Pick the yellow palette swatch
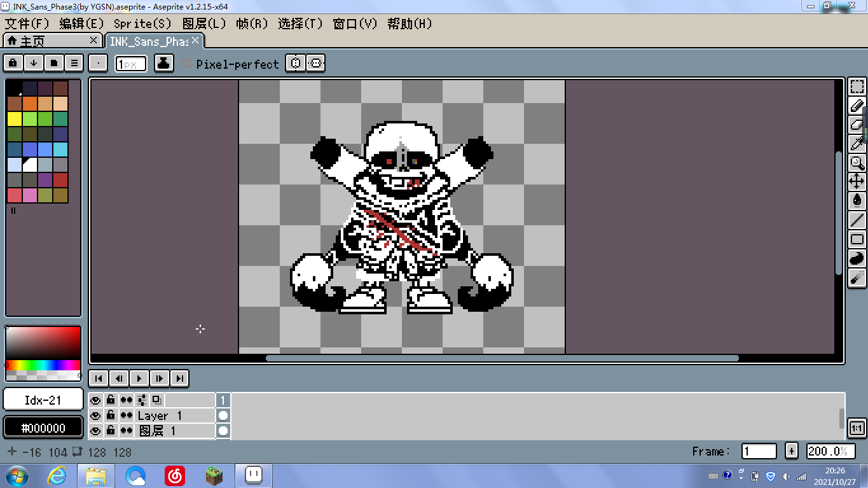The width and height of the screenshot is (868, 488). 15,118
